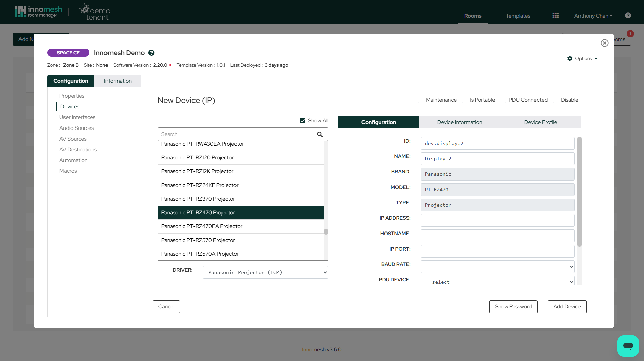This screenshot has height=361, width=644.
Task: Open the Options dropdown
Action: pos(582,58)
